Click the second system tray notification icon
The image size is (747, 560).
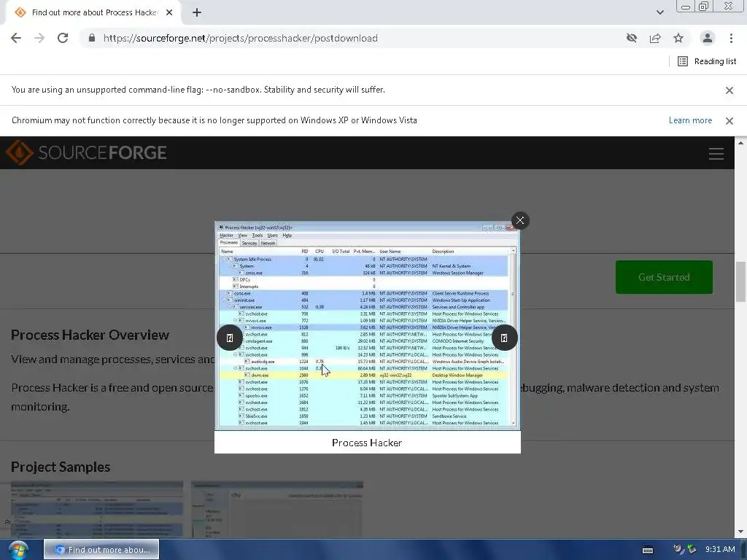coord(692,550)
